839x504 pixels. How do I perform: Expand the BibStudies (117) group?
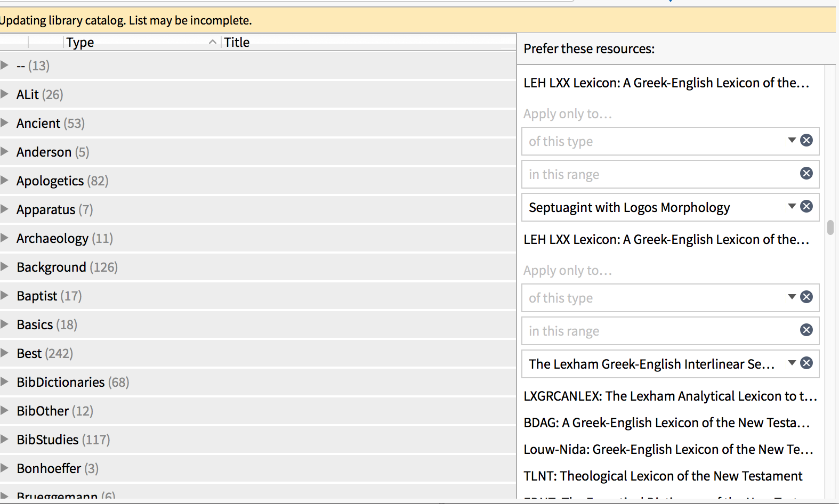(x=5, y=439)
